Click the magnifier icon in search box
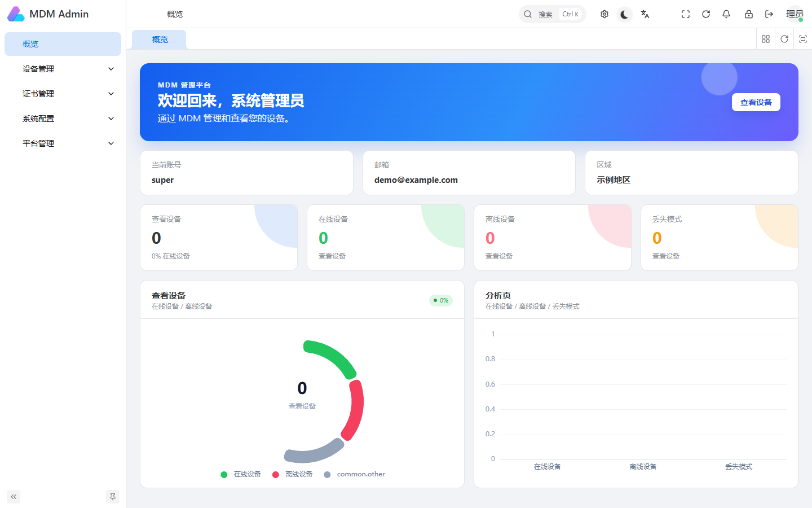The image size is (812, 508). (528, 14)
